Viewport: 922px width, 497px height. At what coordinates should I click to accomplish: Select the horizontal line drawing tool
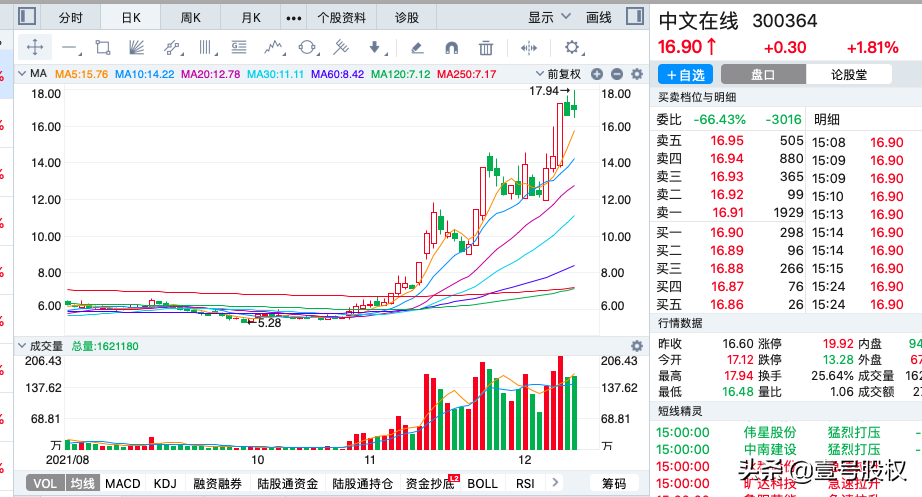coord(71,48)
